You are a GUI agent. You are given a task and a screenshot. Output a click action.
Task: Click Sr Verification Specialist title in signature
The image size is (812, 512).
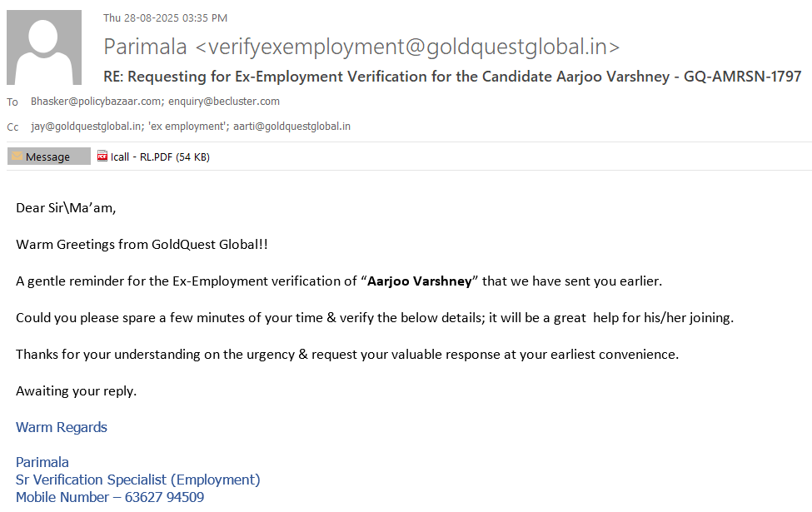click(138, 480)
